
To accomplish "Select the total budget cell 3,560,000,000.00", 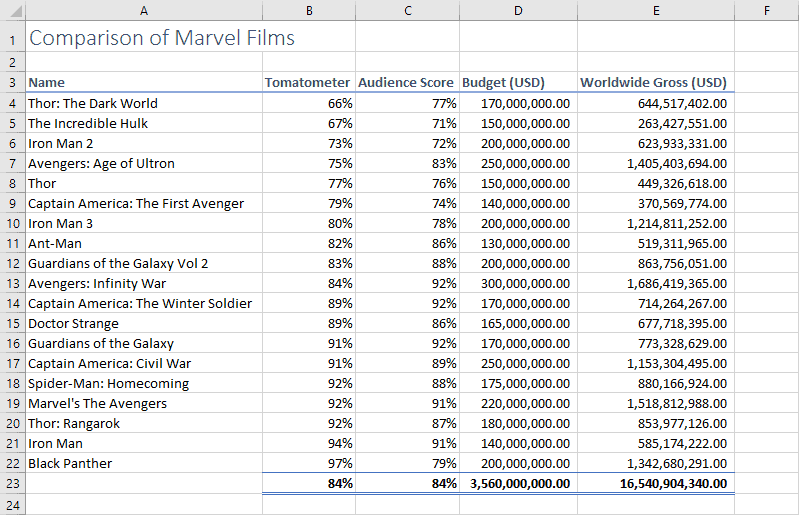I will [518, 483].
